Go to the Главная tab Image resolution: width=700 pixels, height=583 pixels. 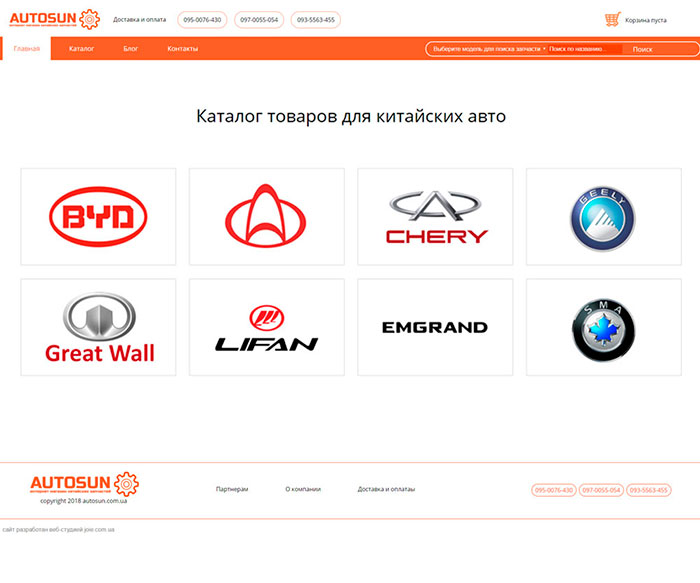[27, 48]
